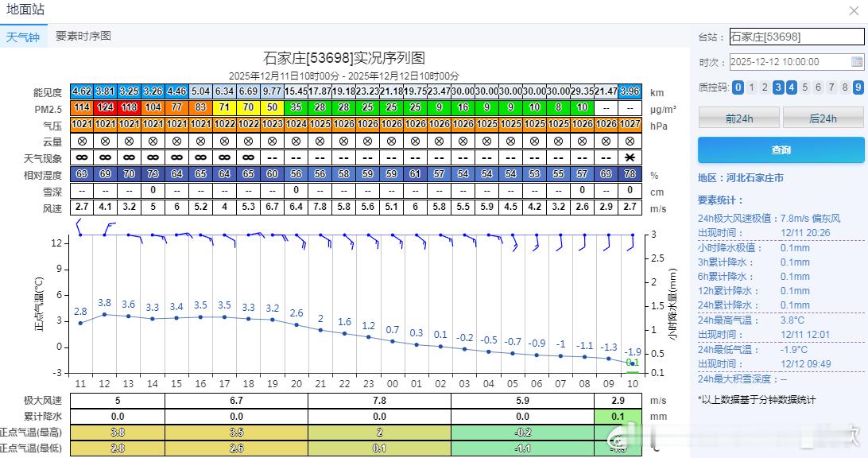Enable quality control code 5

click(804, 87)
